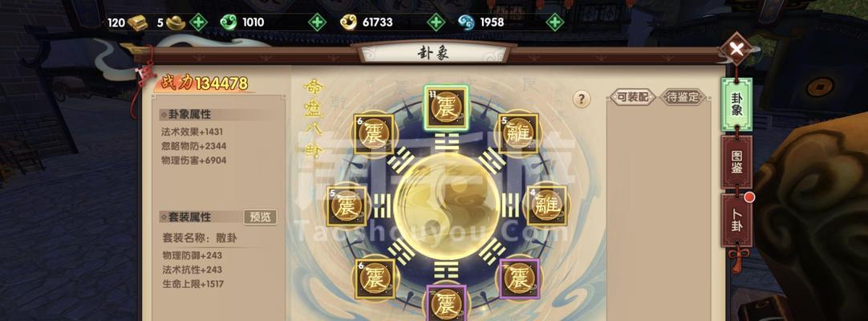Open the 卦象 side tab
The width and height of the screenshot is (868, 321).
pyautogui.click(x=736, y=104)
